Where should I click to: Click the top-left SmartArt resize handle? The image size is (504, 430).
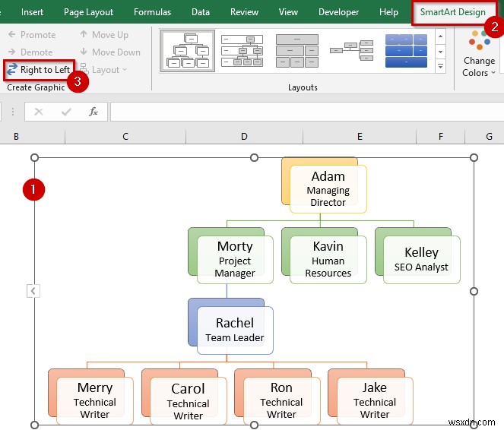click(x=34, y=158)
